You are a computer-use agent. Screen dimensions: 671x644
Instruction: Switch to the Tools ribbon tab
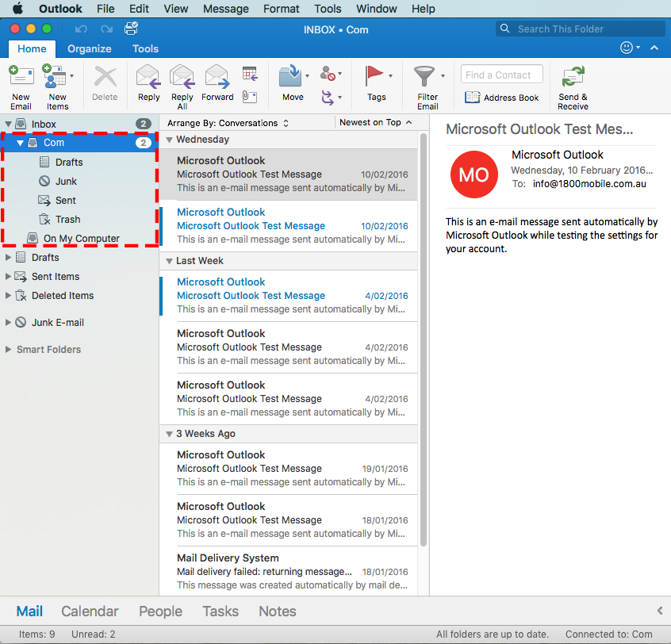145,49
